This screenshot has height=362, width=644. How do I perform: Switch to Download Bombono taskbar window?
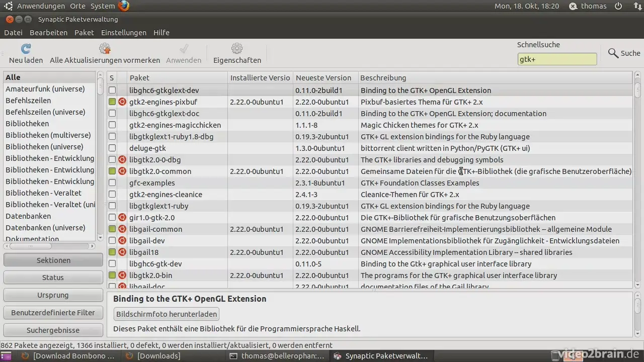tap(68, 356)
